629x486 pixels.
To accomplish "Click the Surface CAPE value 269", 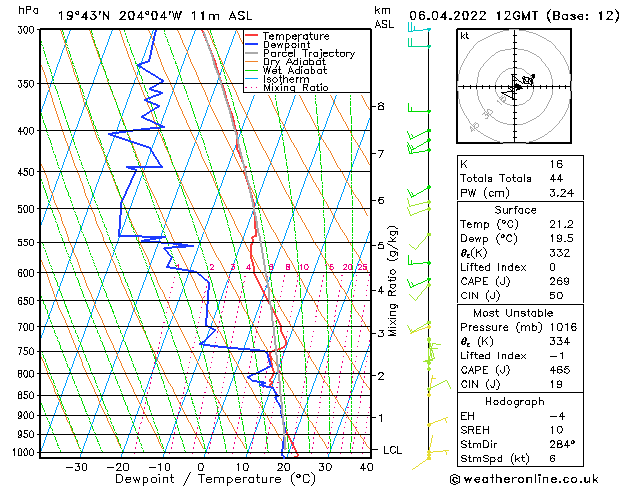I will [560, 281].
